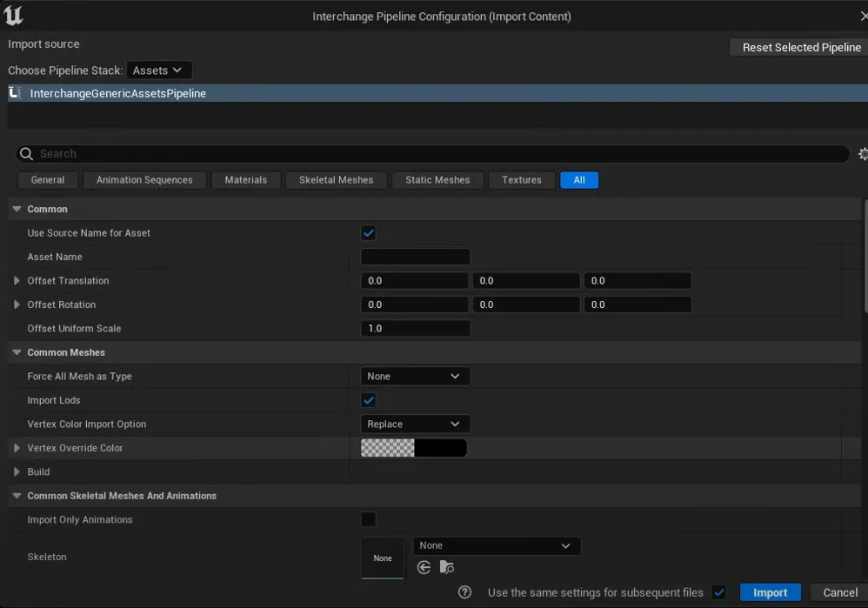Switch to the Materials filter tab
This screenshot has width=868, height=608.
246,180
